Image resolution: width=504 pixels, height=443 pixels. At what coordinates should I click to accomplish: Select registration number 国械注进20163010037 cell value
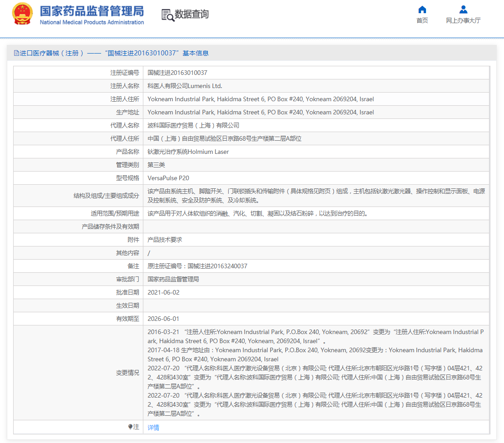click(x=177, y=73)
